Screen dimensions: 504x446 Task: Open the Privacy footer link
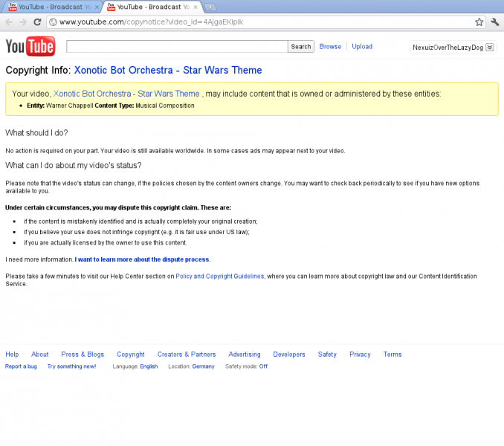pos(360,354)
